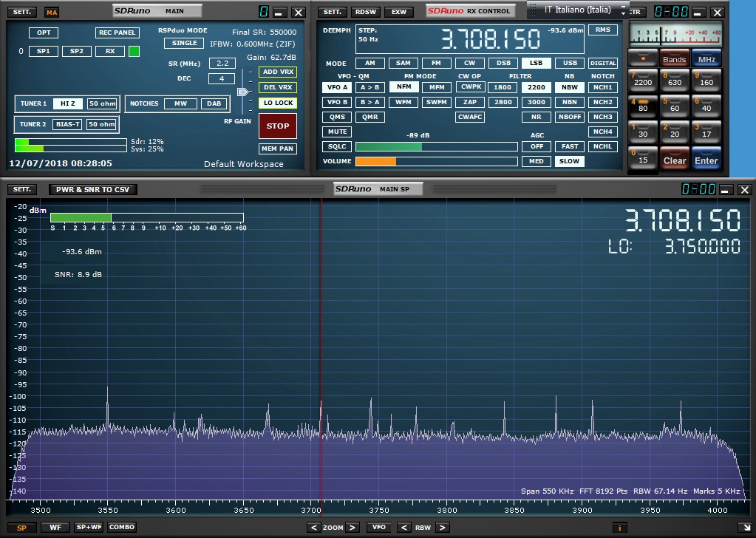Screen dimensions: 756x538
Task: Toggle the SQLC squelch button
Action: click(x=337, y=146)
